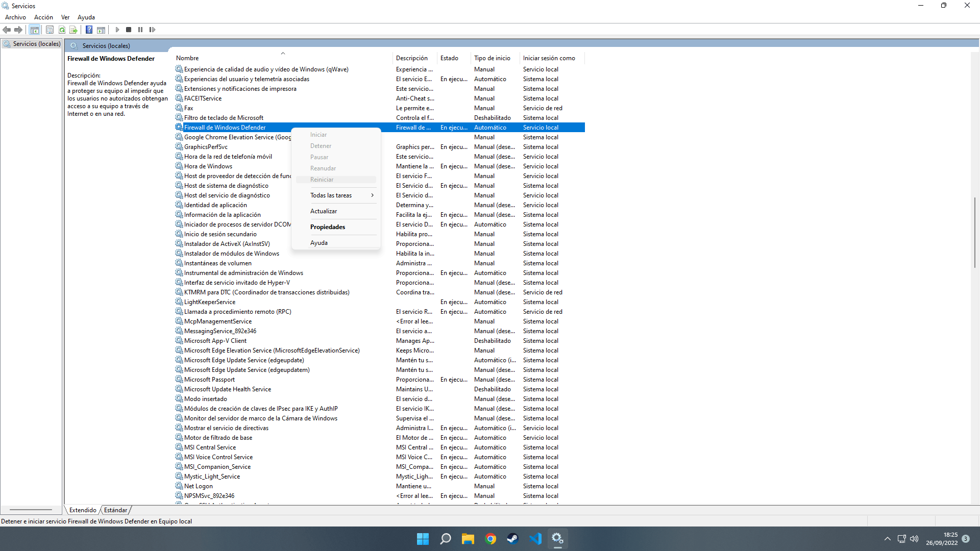Click the green Refresh toolbar icon
Screen dimensions: 980x551
[62, 30]
